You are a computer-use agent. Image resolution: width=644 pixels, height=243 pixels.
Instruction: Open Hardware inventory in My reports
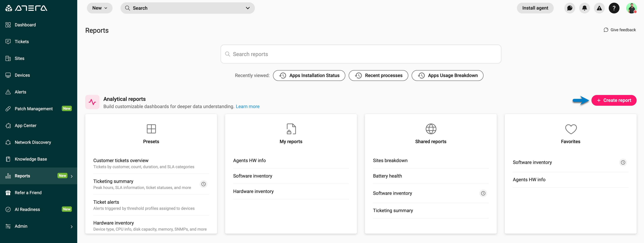tap(291, 191)
